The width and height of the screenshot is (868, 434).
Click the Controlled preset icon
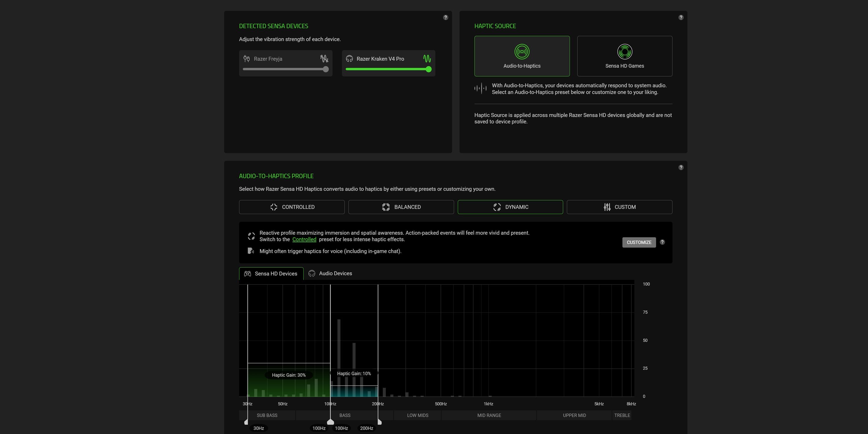(274, 207)
